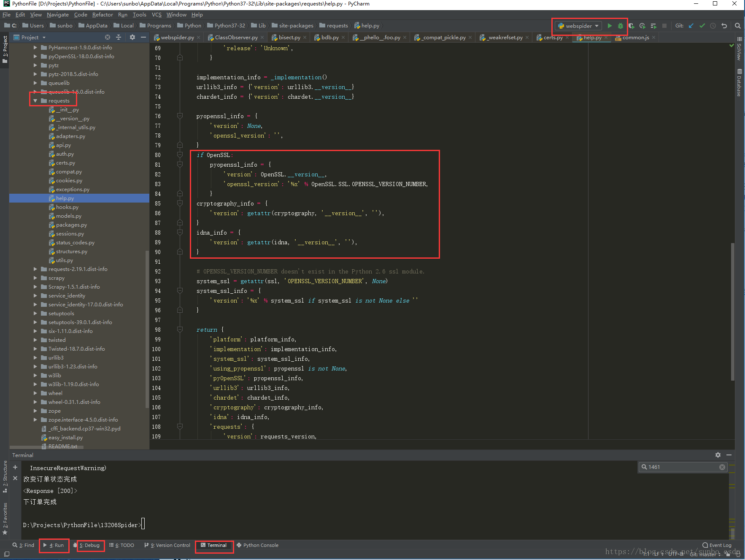The image size is (745, 560).
Task: Click editor vertical scrollbar thumb
Action: point(733,312)
